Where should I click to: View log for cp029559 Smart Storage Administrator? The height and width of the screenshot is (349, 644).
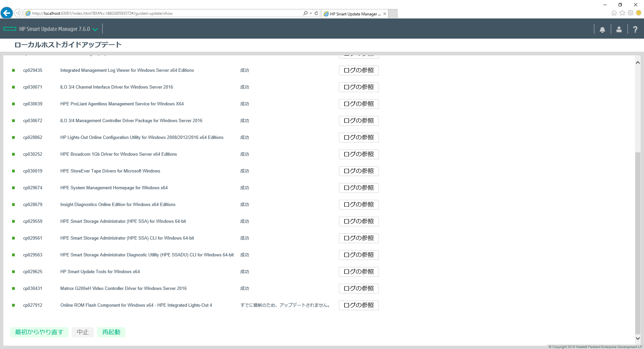tap(359, 221)
